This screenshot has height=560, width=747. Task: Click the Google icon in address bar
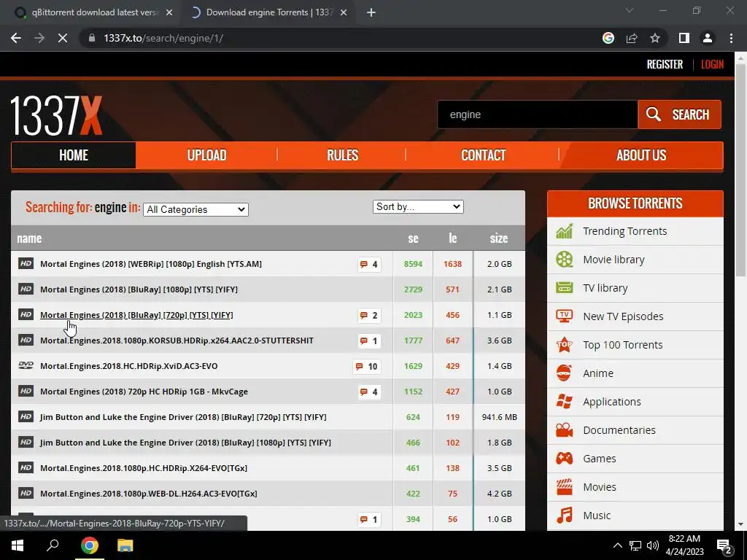click(608, 38)
